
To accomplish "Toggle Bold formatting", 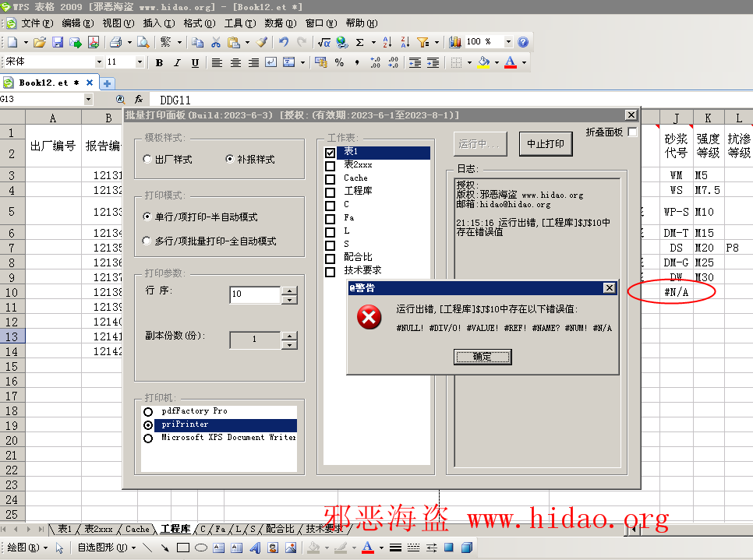I will (x=159, y=62).
